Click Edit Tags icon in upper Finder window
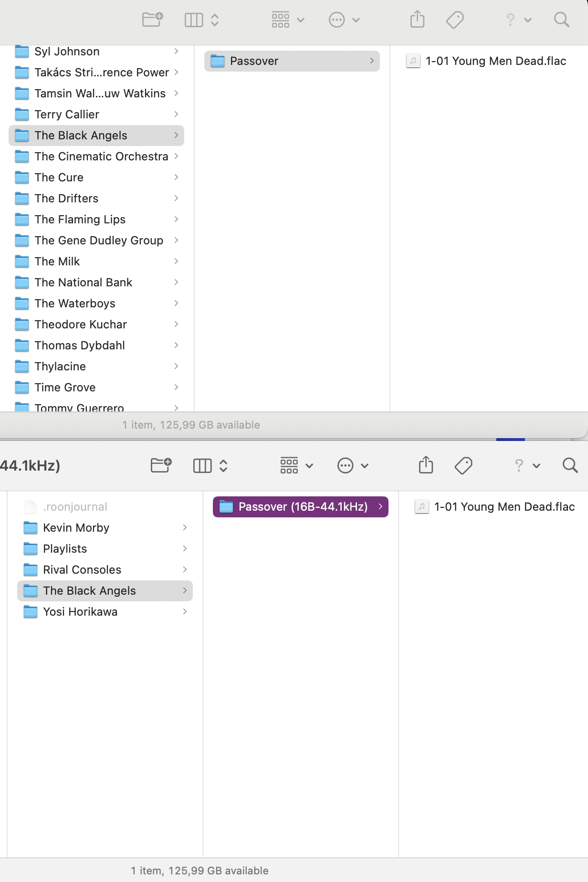This screenshot has width=588, height=882. point(455,20)
